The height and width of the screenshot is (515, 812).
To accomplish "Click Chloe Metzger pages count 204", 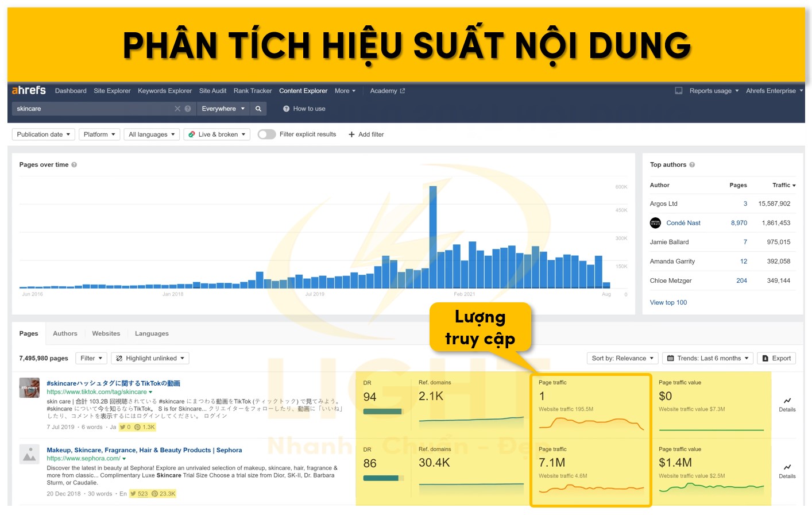I will [741, 280].
